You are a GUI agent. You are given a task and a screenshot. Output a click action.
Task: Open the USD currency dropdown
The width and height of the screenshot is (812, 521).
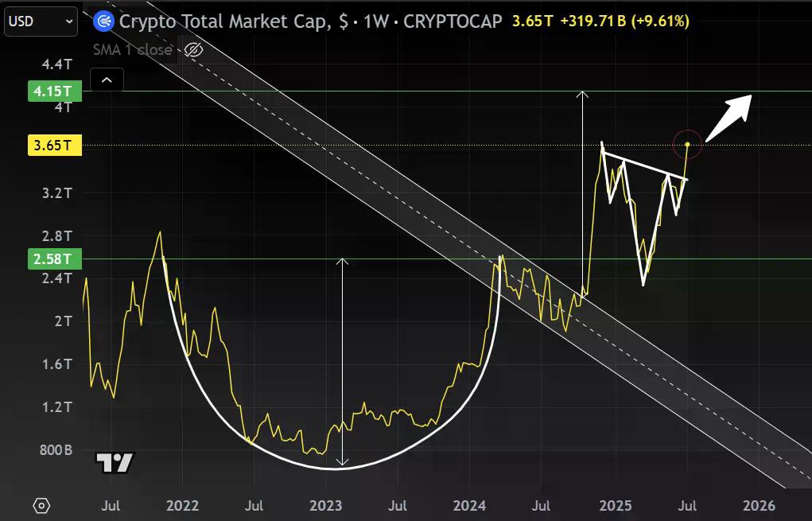pos(41,21)
